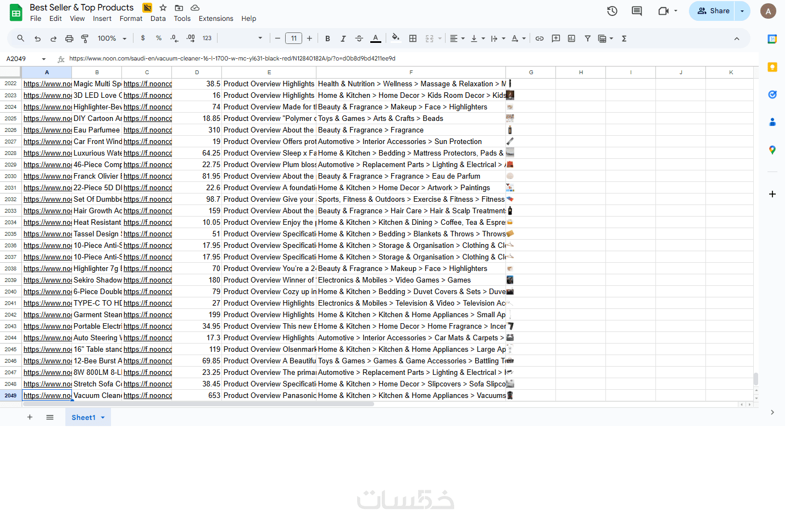Image resolution: width=812 pixels, height=520 pixels.
Task: Open the more number formats 123 menu
Action: [x=207, y=38]
